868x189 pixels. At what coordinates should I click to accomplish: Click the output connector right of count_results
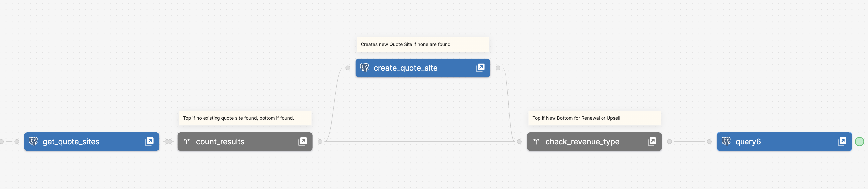pyautogui.click(x=320, y=141)
